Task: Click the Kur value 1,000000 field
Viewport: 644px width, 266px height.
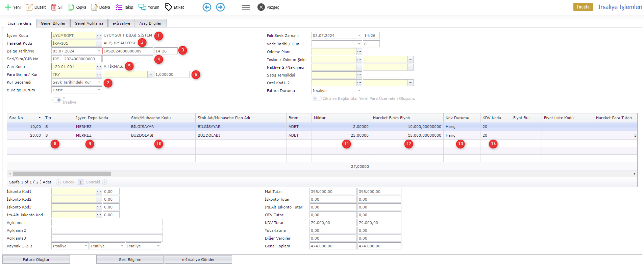Action: 172,74
